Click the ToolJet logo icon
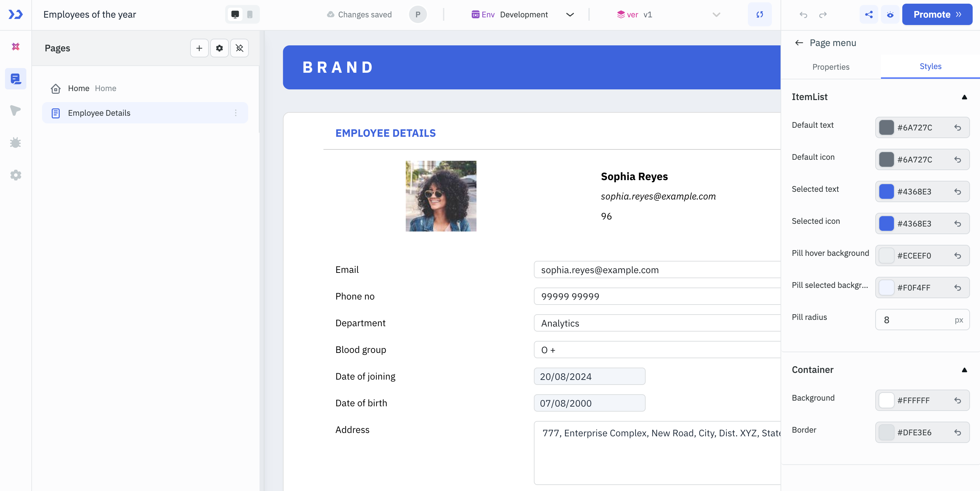This screenshot has width=980, height=491. pos(16,14)
